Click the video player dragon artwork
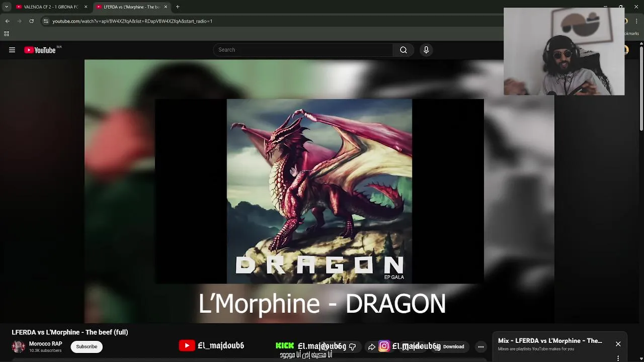This screenshot has width=644, height=362. pyautogui.click(x=319, y=191)
